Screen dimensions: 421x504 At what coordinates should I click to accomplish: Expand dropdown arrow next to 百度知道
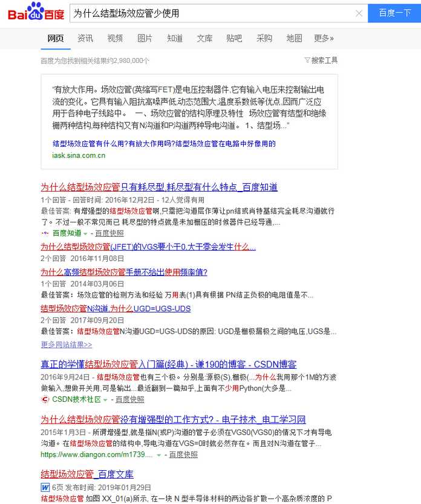click(x=85, y=234)
